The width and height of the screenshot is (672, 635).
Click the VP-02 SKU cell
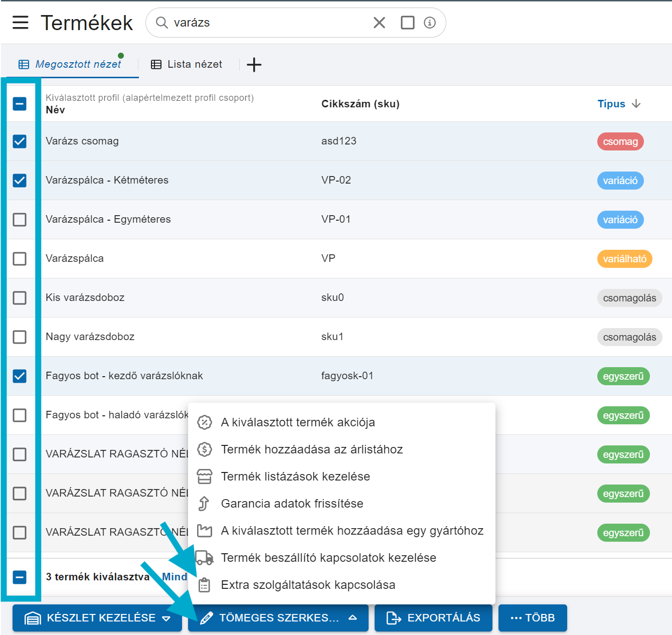[336, 180]
